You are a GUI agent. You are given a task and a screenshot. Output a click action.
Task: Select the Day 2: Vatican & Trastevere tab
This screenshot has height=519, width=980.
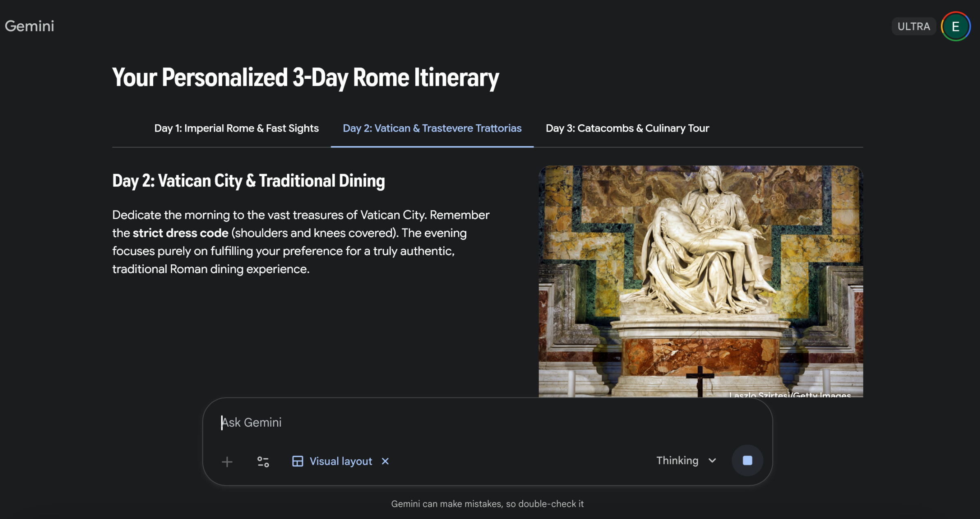click(432, 128)
